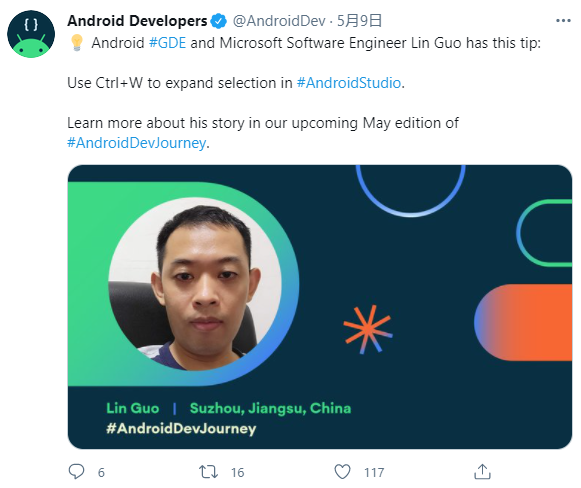581x488 pixels.
Task: Follow the blue #AndroidDevJourney hashtag link
Action: 137,143
